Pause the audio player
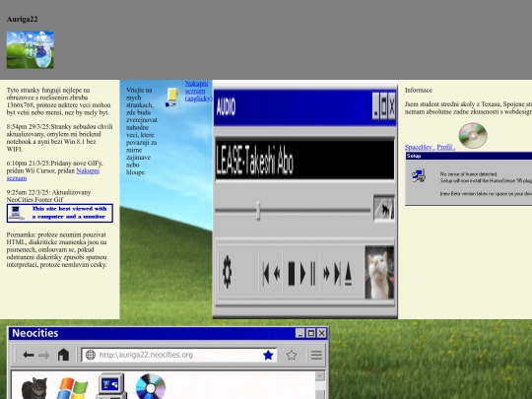The width and height of the screenshot is (532, 399). tap(313, 273)
